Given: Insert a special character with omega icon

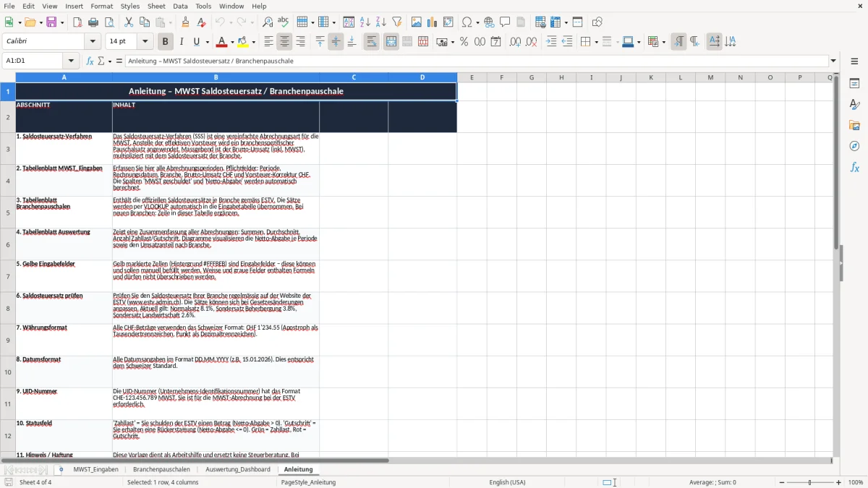Looking at the screenshot, I should 467,22.
